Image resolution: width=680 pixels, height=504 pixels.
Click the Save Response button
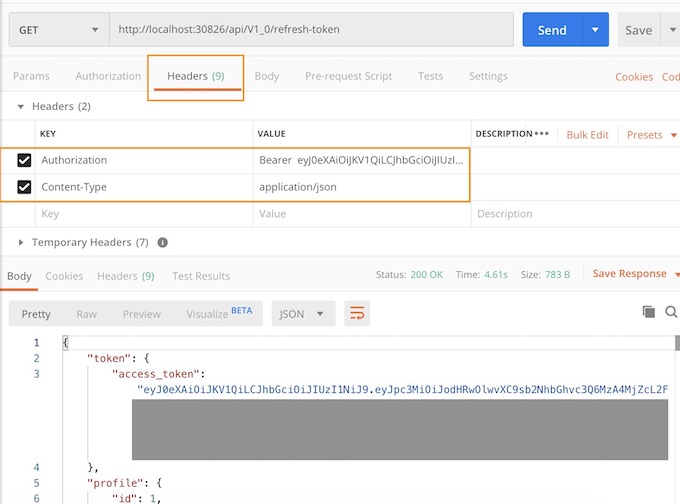tap(630, 274)
